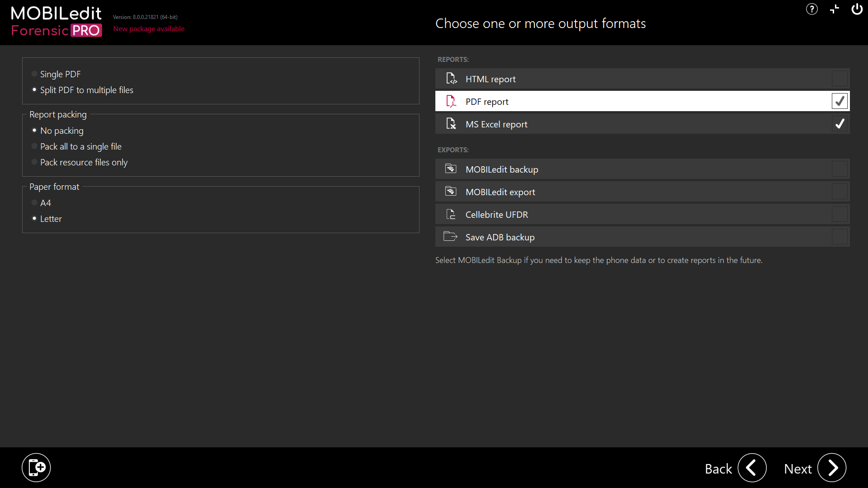Click the HTML report file icon

click(451, 79)
